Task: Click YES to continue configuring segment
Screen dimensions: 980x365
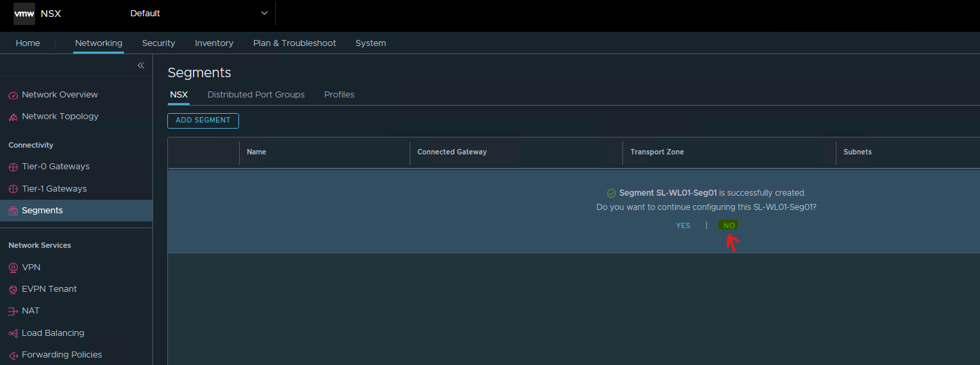Action: point(683,226)
